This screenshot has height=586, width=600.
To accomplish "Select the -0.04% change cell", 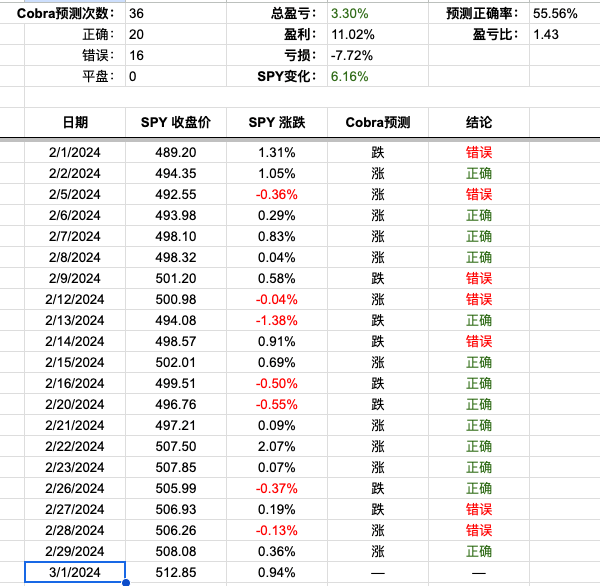I will pyautogui.click(x=277, y=299).
